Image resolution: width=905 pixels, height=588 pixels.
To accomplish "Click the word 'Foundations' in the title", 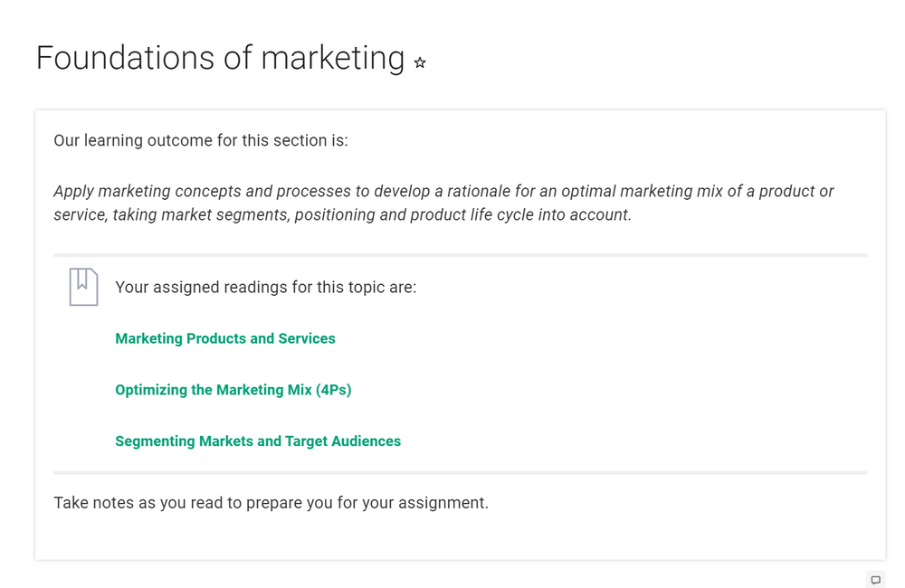I will (111, 58).
